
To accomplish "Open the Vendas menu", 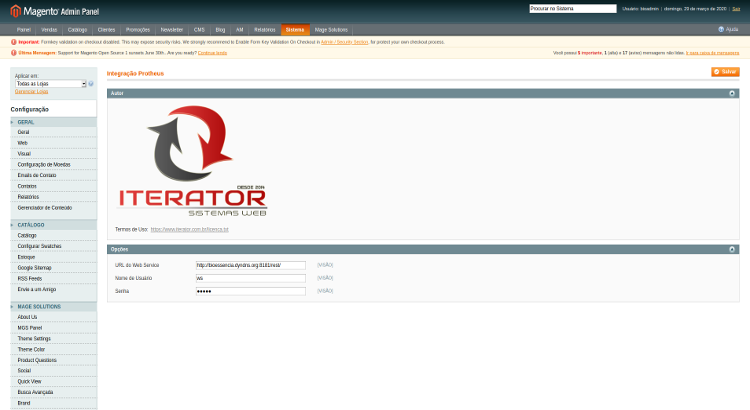I will [x=49, y=30].
